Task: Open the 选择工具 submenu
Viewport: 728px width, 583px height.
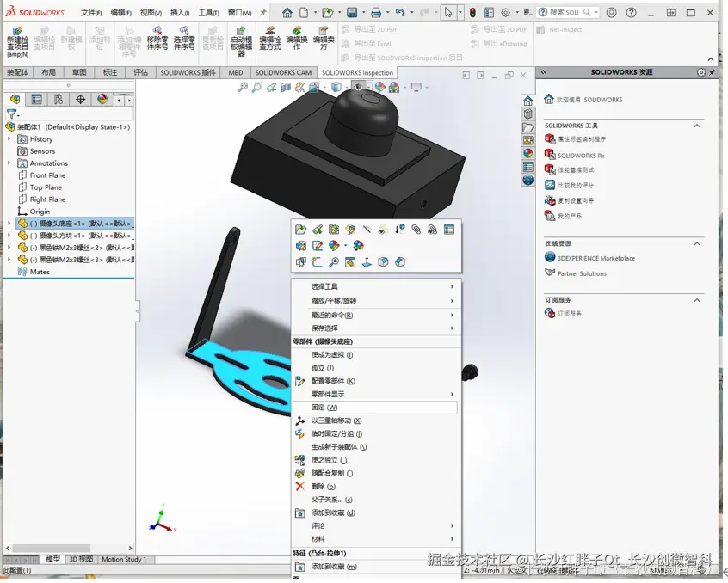Action: point(375,286)
